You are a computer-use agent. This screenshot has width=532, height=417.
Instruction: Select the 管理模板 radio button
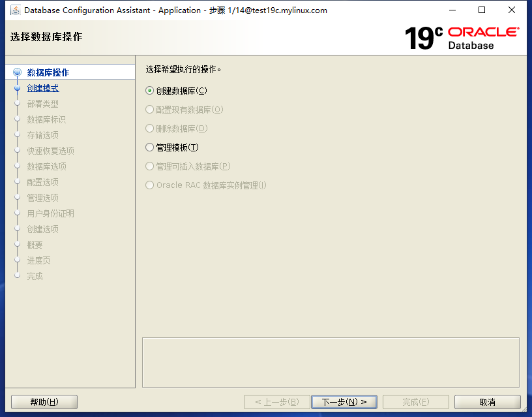[x=149, y=147]
